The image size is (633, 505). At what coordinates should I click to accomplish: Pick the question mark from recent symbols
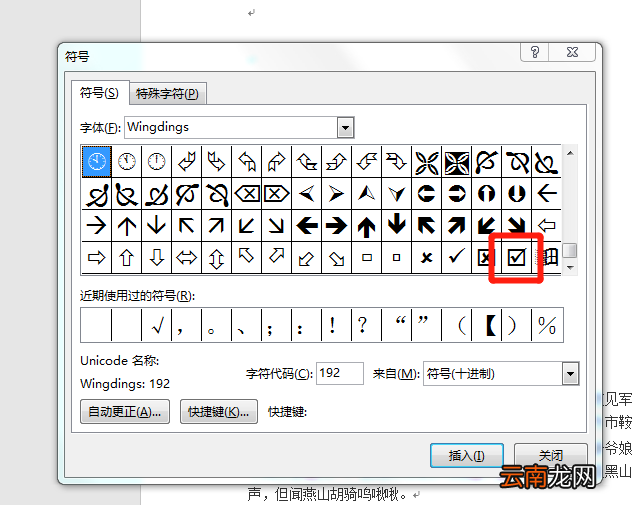367,325
